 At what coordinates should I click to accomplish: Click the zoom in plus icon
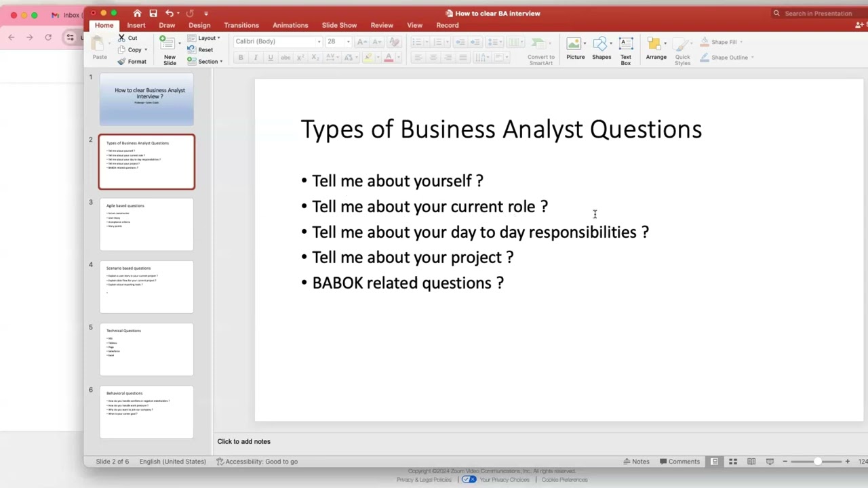tap(847, 462)
